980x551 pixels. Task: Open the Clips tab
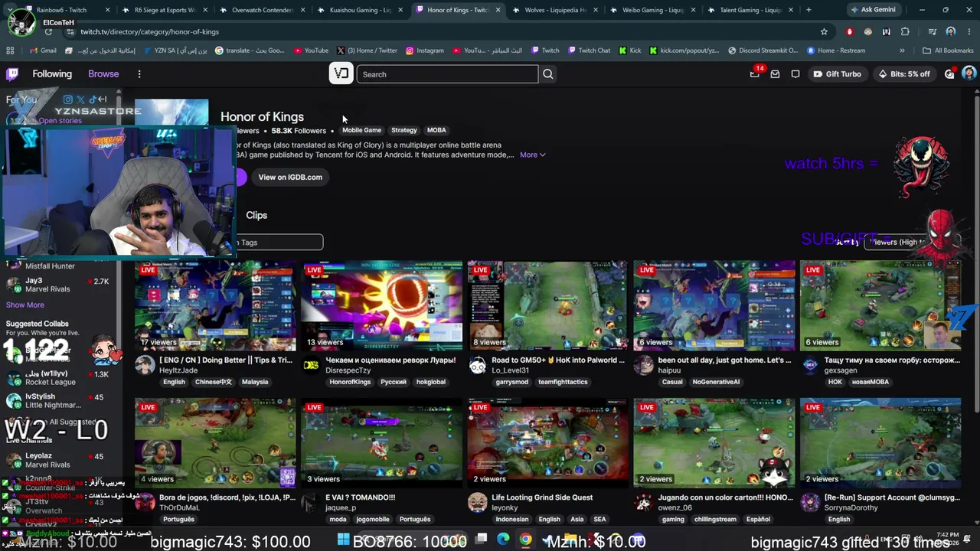tap(256, 215)
